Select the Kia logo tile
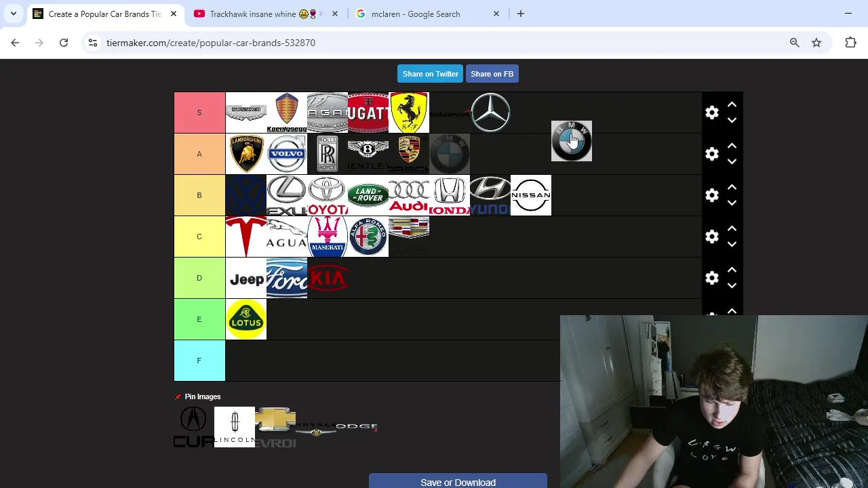The height and width of the screenshot is (488, 868). 327,278
